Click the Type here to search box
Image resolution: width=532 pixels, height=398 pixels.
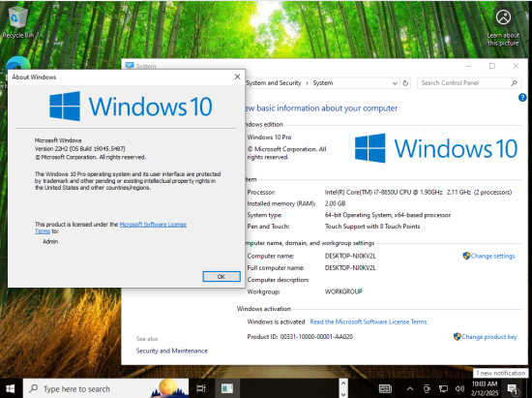105,388
